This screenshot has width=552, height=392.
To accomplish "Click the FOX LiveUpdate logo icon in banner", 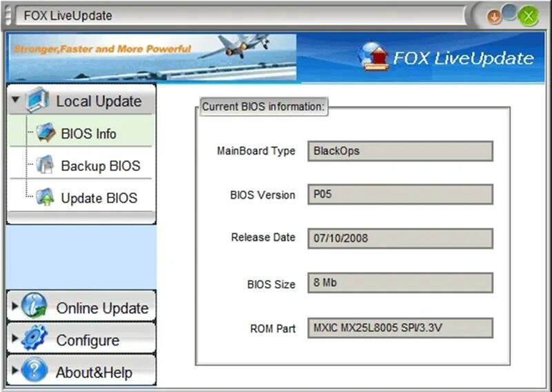I will [373, 57].
